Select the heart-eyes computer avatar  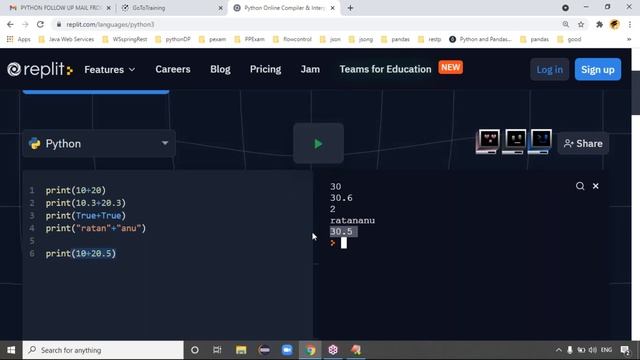(x=488, y=142)
